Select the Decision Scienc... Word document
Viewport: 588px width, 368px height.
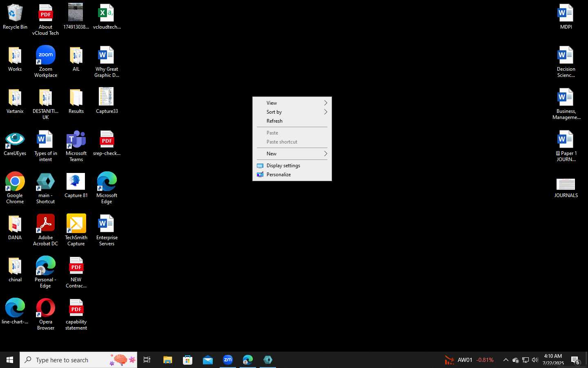point(566,62)
